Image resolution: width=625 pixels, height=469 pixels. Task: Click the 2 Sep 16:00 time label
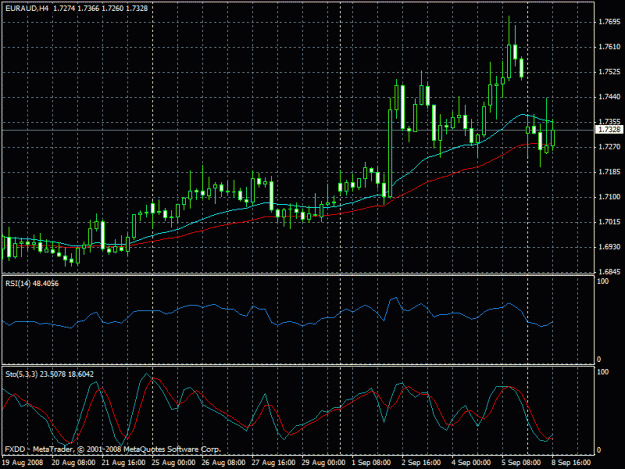(421, 463)
